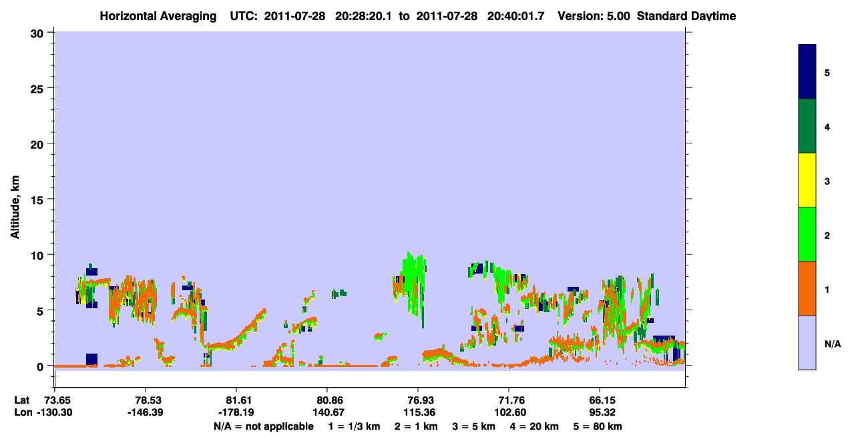The width and height of the screenshot is (868, 445).
Task: Click the dark blue colorbar segment labeled 5
Action: click(x=807, y=72)
